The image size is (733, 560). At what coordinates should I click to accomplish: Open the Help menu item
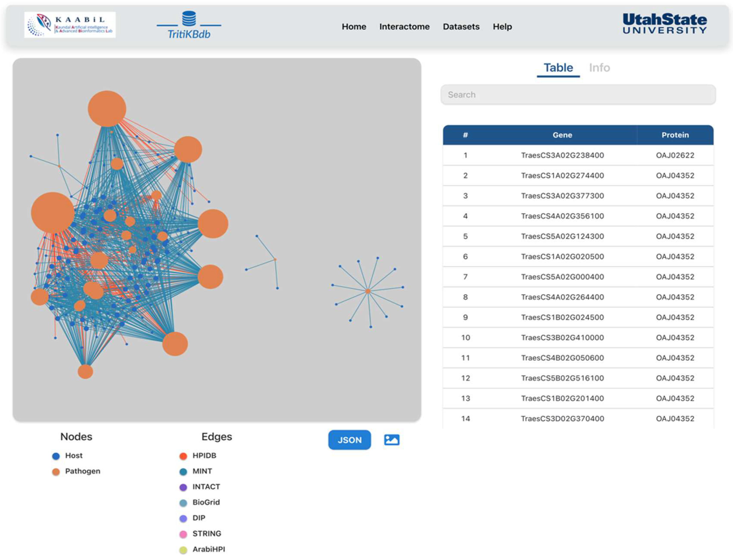click(502, 27)
